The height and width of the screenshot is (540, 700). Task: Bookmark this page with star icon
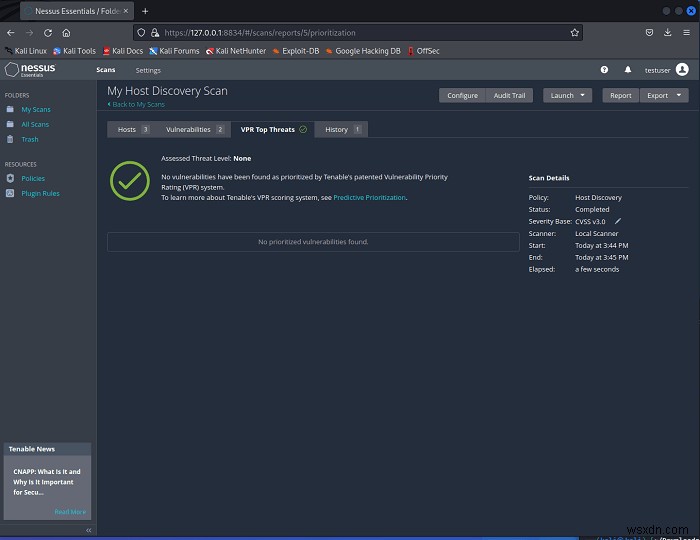click(575, 33)
